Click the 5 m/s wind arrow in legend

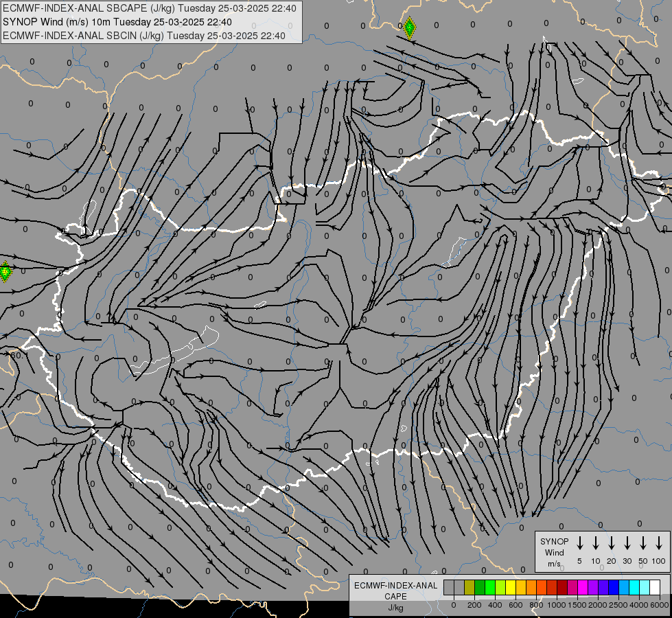pos(579,543)
